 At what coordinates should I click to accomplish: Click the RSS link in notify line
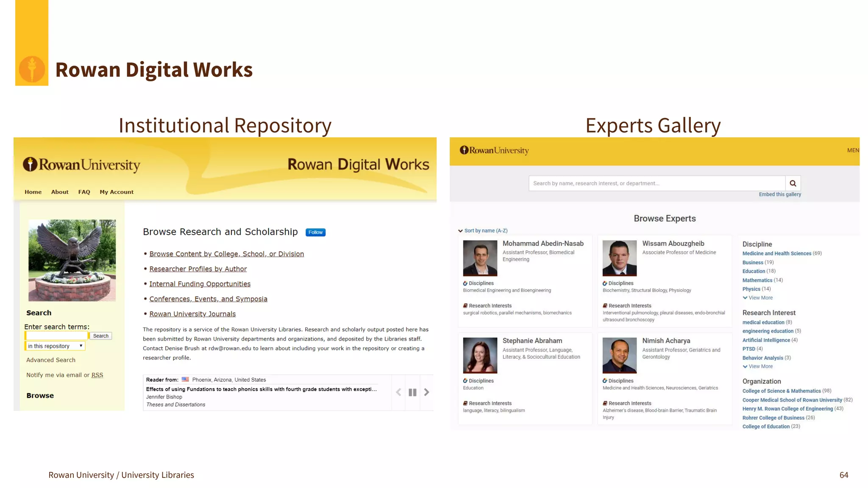[97, 375]
